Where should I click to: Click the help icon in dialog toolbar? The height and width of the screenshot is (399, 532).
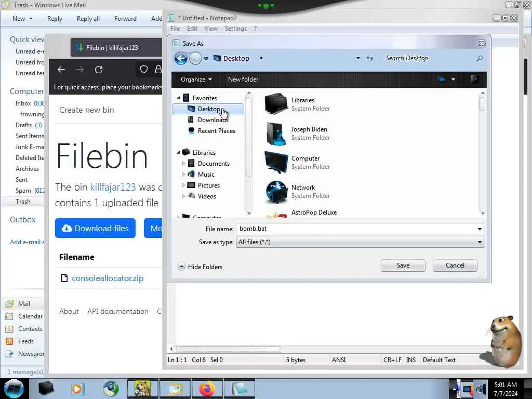click(x=474, y=79)
